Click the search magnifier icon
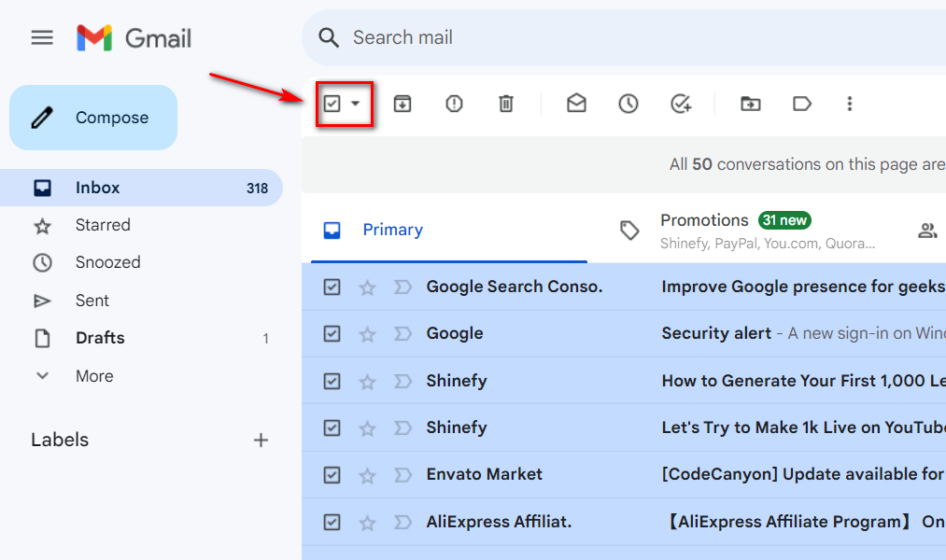946x560 pixels. point(329,37)
